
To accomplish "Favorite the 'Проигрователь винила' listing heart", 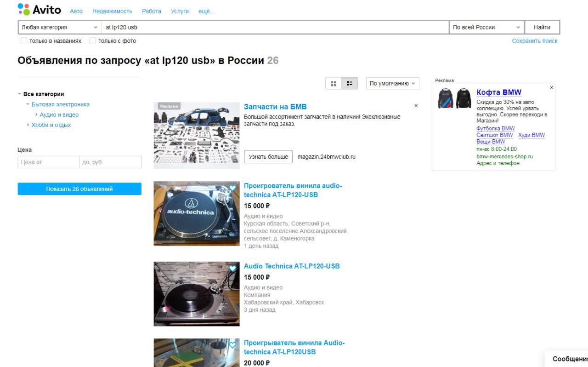I will point(232,188).
